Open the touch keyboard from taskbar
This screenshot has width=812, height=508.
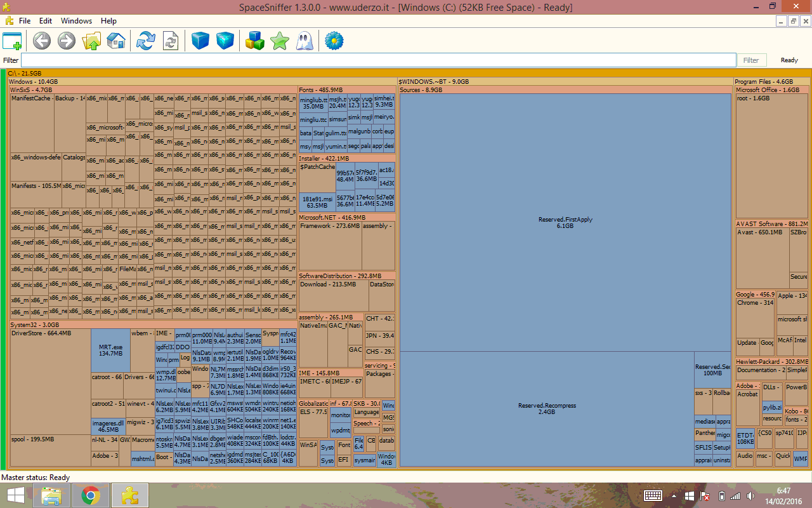point(653,495)
